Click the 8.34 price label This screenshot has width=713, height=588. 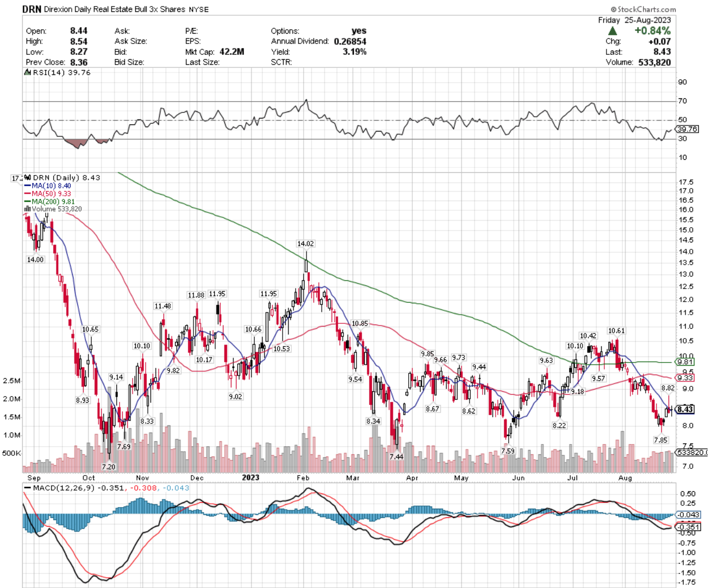[373, 421]
